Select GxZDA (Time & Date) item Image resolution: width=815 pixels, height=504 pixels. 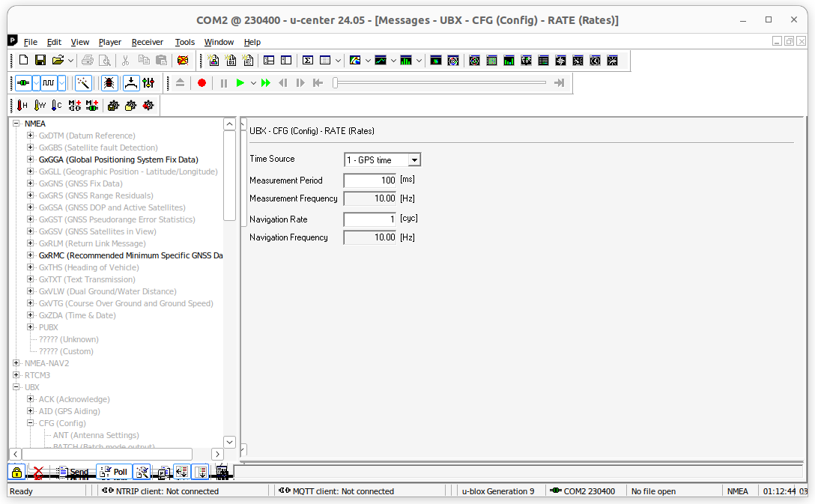point(77,315)
